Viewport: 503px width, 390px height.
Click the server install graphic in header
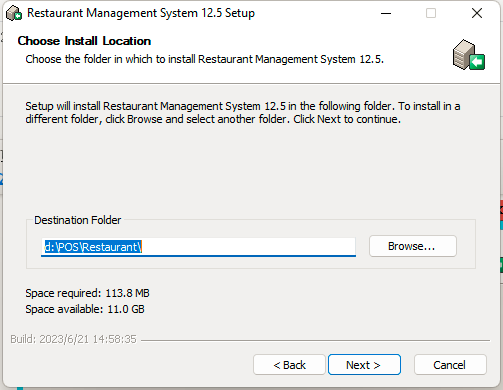tap(469, 55)
